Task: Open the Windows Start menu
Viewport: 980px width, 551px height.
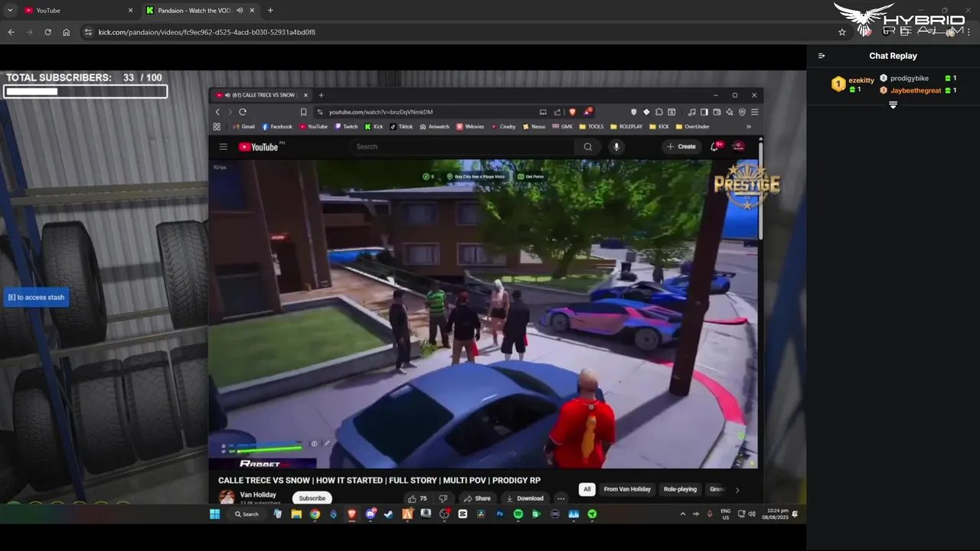Action: point(215,514)
